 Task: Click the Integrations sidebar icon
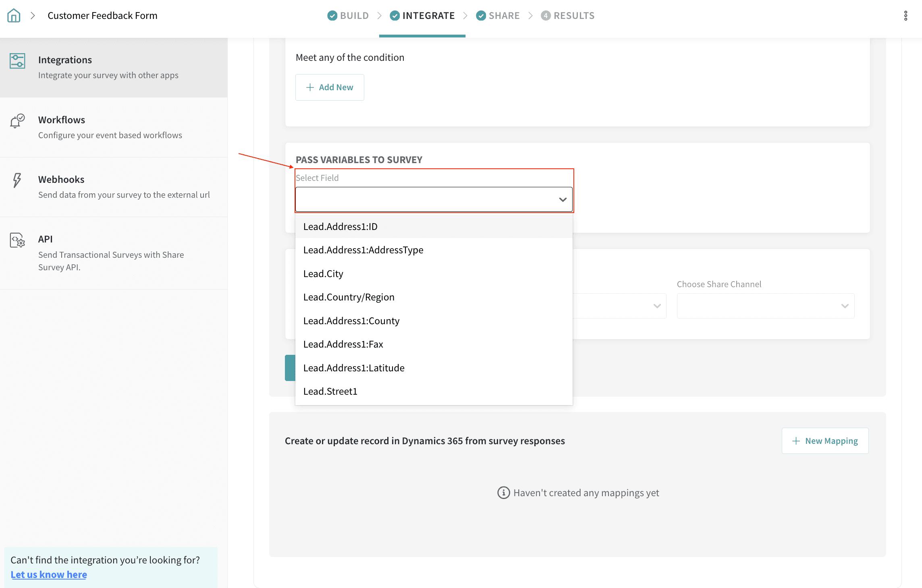click(17, 61)
